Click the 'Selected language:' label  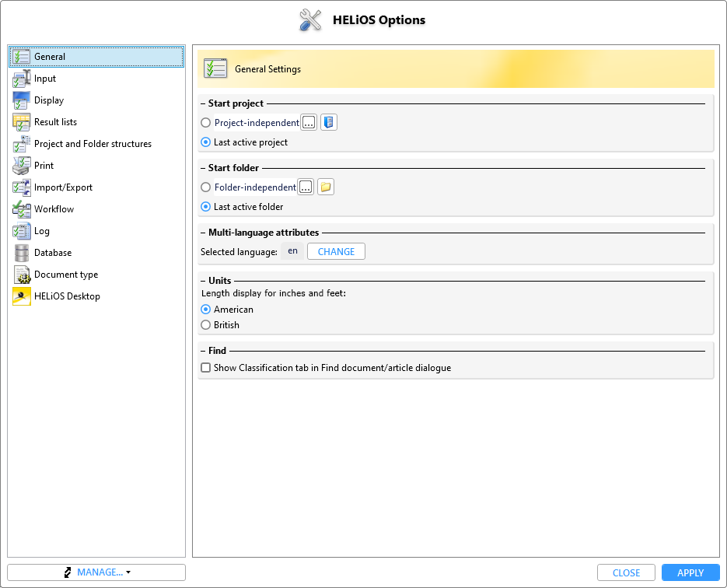click(x=239, y=252)
